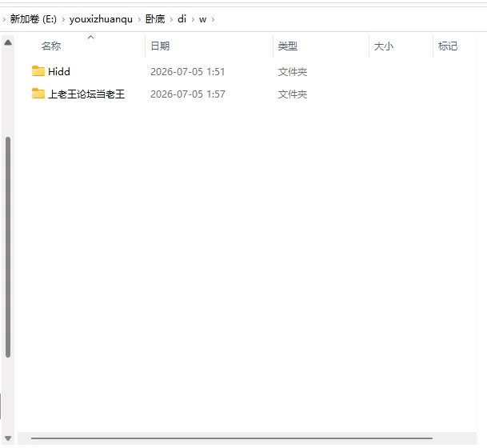The image size is (487, 448).
Task: Navigate to 卧底 breadcrumb segment
Action: tap(155, 19)
